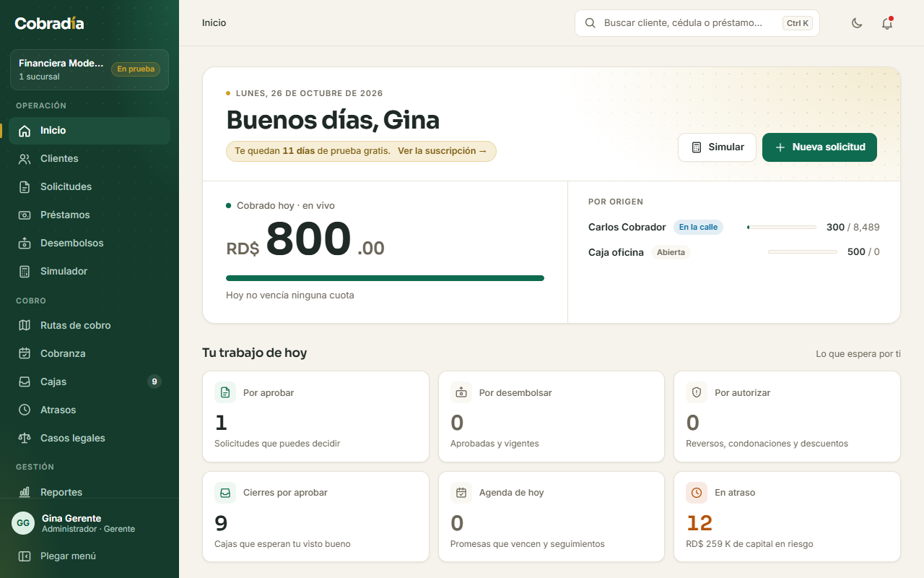The image size is (924, 578).
Task: Click the Cajas inbox icon in sidebar
Action: coord(25,382)
